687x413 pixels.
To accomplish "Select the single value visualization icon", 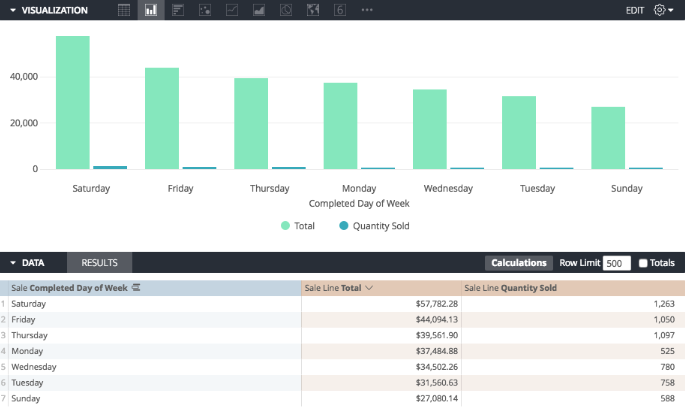I will [x=340, y=10].
